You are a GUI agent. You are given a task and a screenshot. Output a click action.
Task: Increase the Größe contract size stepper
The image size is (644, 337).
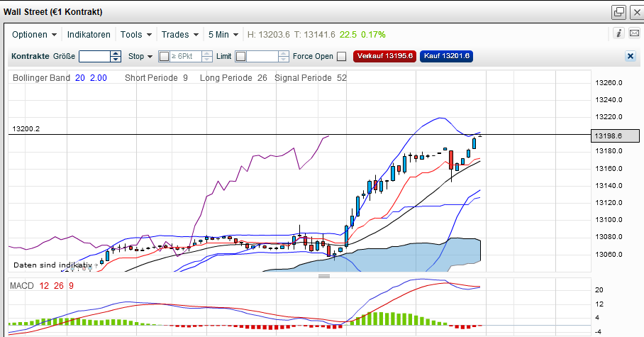(116, 53)
